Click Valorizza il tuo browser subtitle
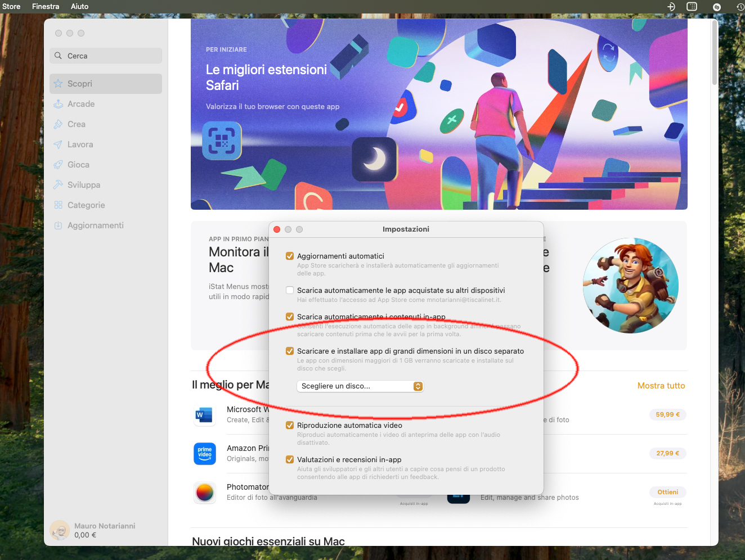The image size is (745, 560). point(272,106)
